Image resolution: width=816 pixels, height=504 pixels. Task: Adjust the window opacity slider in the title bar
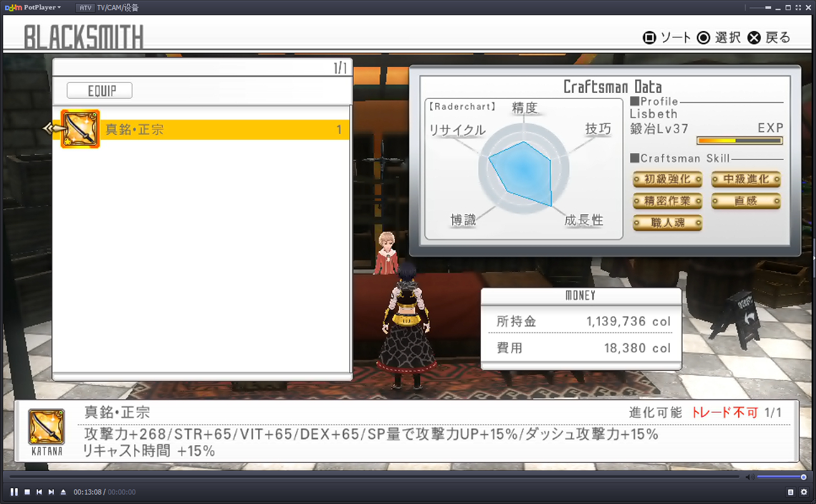[759, 8]
